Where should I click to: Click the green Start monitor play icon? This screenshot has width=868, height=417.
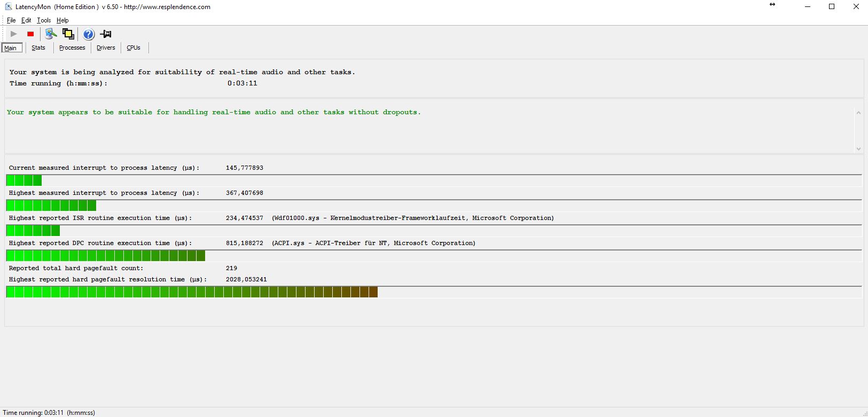14,34
